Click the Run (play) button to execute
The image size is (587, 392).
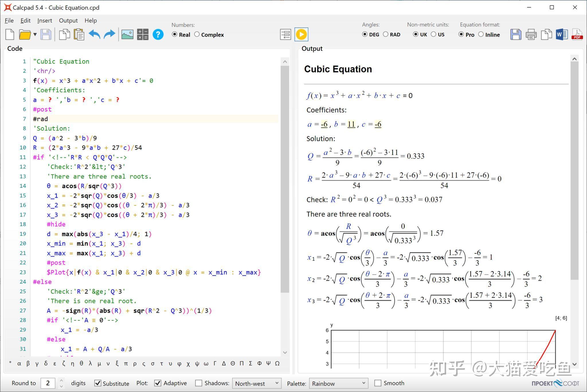(x=302, y=35)
